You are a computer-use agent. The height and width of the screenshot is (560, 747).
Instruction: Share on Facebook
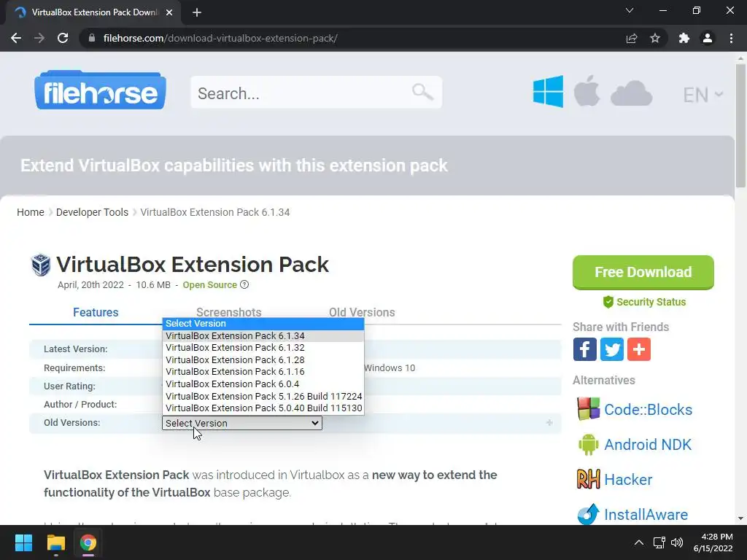coord(584,349)
